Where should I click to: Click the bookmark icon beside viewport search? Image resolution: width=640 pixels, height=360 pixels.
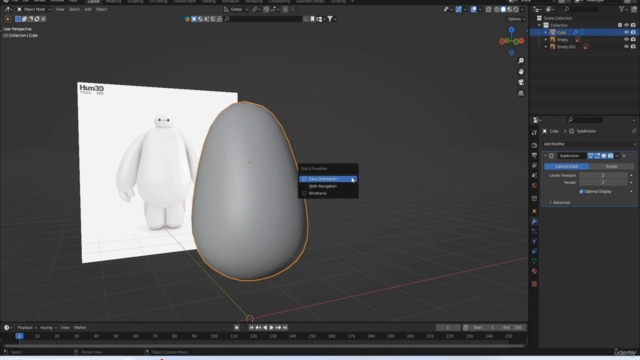312,19
